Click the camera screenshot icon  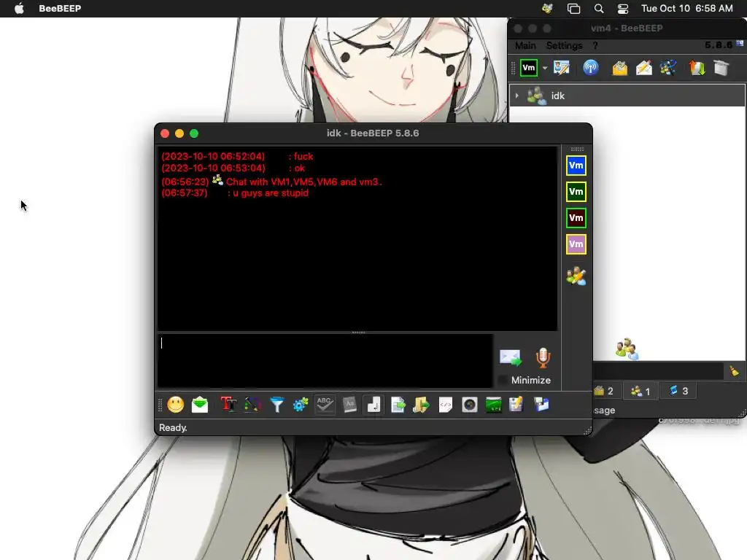tap(469, 405)
